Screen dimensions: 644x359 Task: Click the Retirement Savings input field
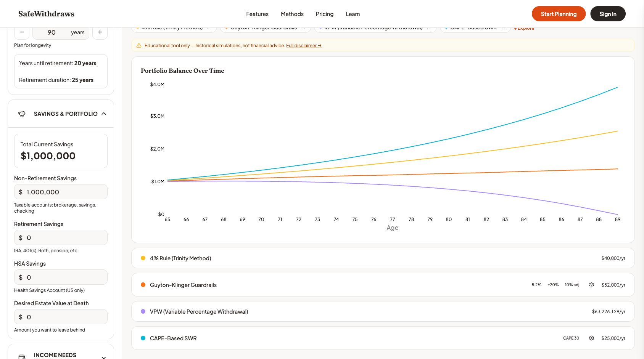[x=61, y=237]
